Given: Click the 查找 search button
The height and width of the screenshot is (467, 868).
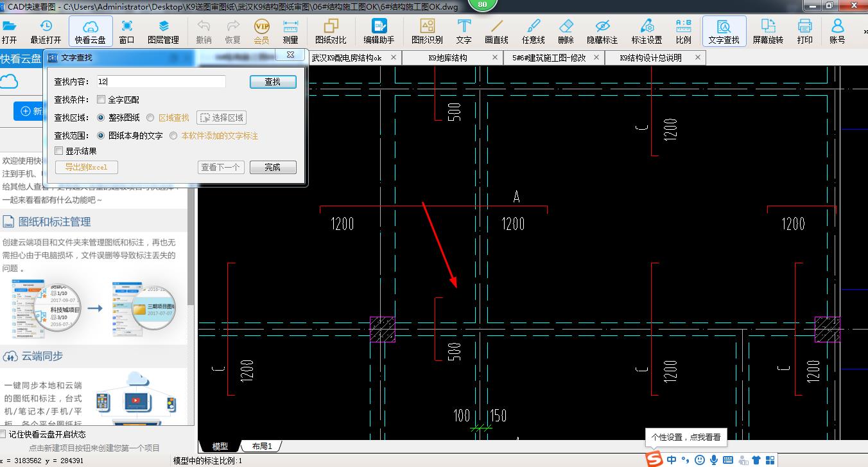Looking at the screenshot, I should pyautogui.click(x=273, y=82).
